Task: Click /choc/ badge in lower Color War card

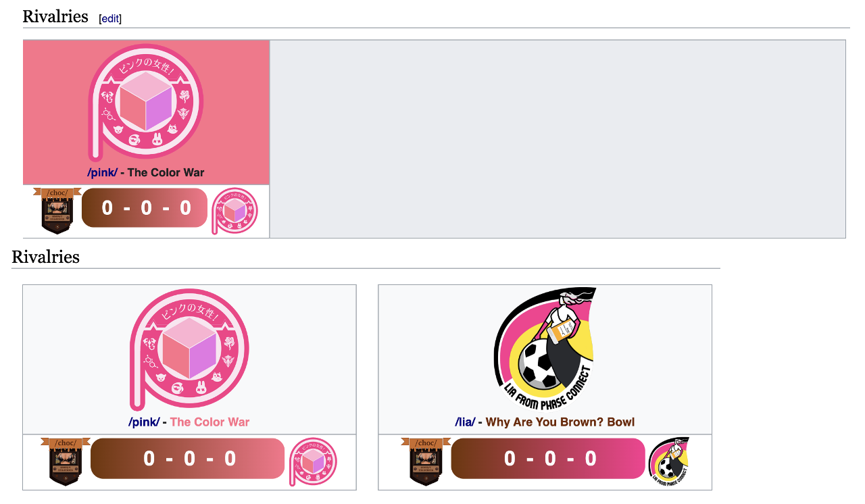Action: pyautogui.click(x=66, y=462)
